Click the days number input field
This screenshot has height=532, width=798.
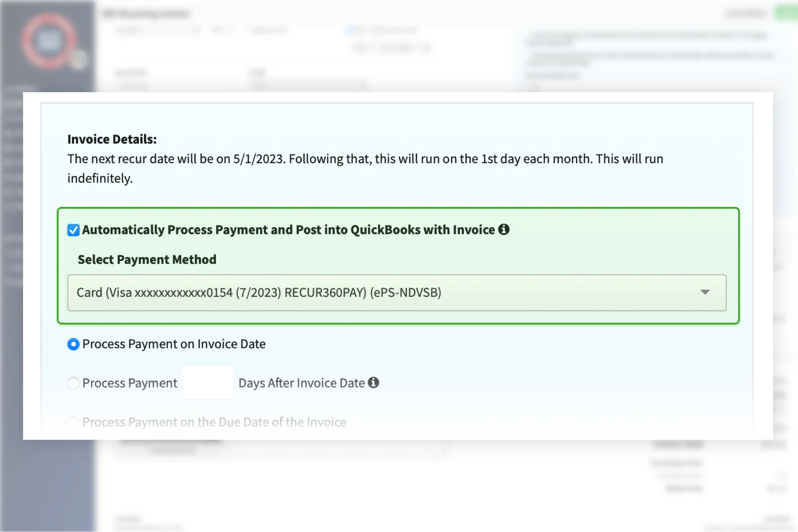208,383
